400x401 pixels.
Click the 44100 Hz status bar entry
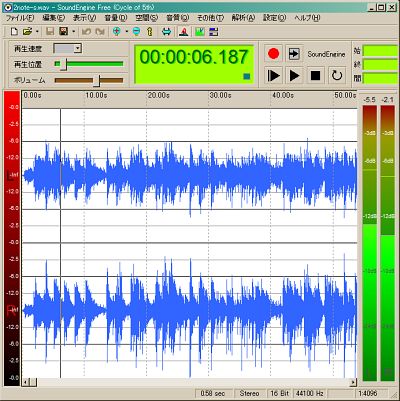point(310,393)
